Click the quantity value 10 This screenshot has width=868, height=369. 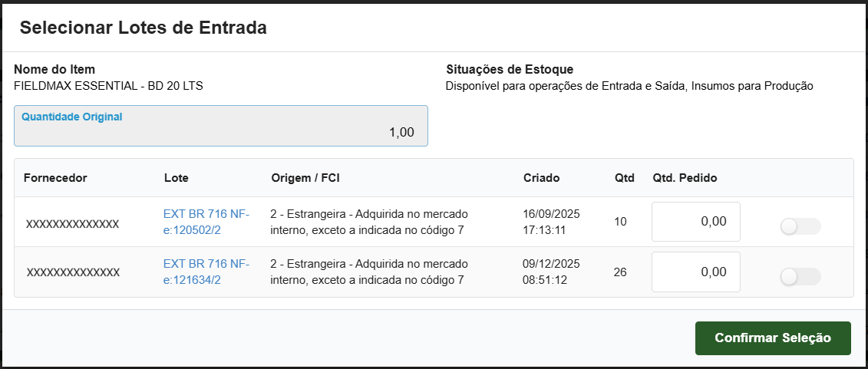(621, 222)
